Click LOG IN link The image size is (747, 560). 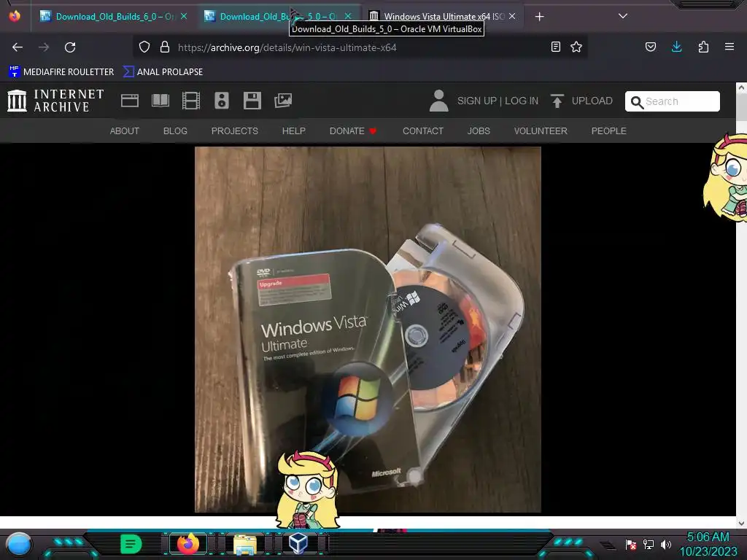522,101
